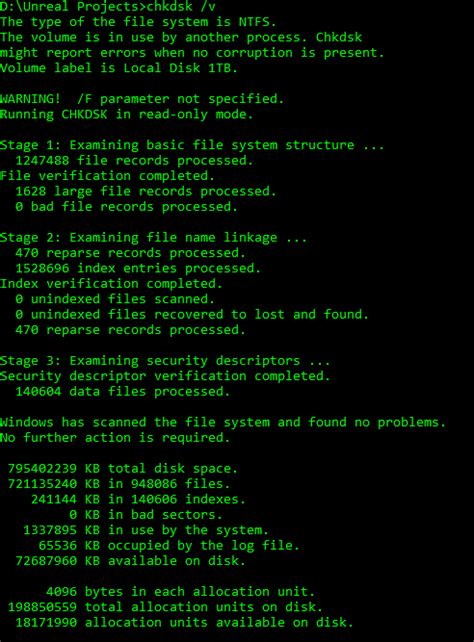Image resolution: width=474 pixels, height=642 pixels.
Task: Click the chkdsk /v command prompt line
Action: coord(108,6)
